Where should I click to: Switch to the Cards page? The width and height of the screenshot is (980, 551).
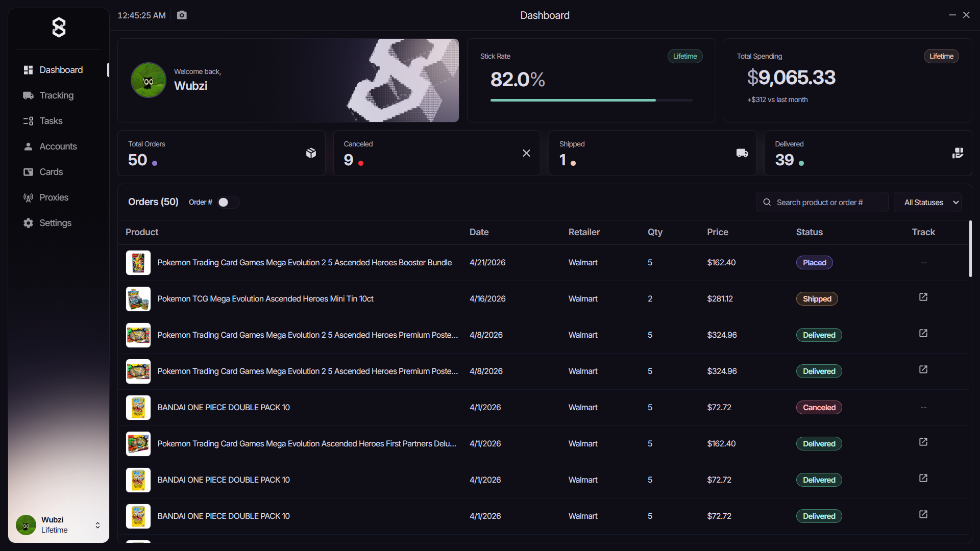[x=59, y=172]
